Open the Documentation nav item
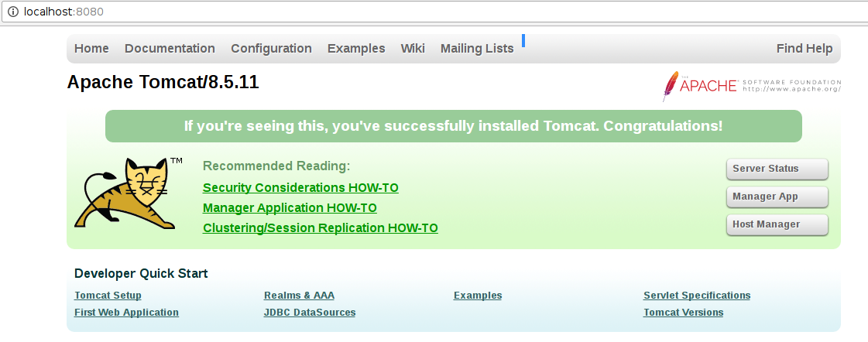 click(x=170, y=49)
